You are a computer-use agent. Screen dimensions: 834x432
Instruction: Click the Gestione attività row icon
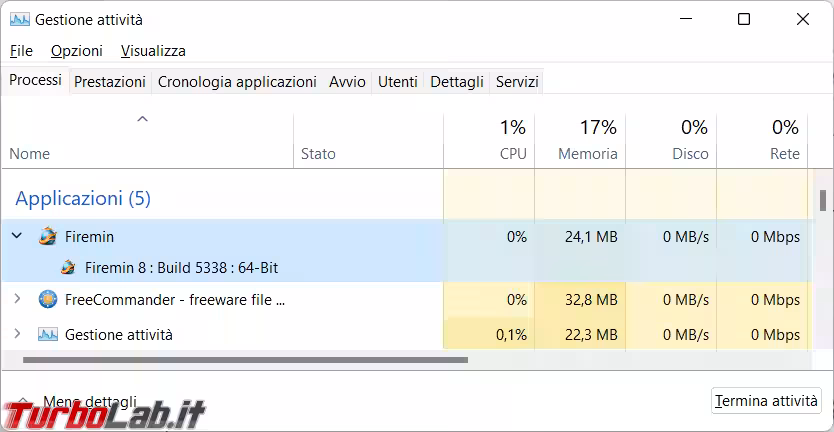click(x=48, y=334)
